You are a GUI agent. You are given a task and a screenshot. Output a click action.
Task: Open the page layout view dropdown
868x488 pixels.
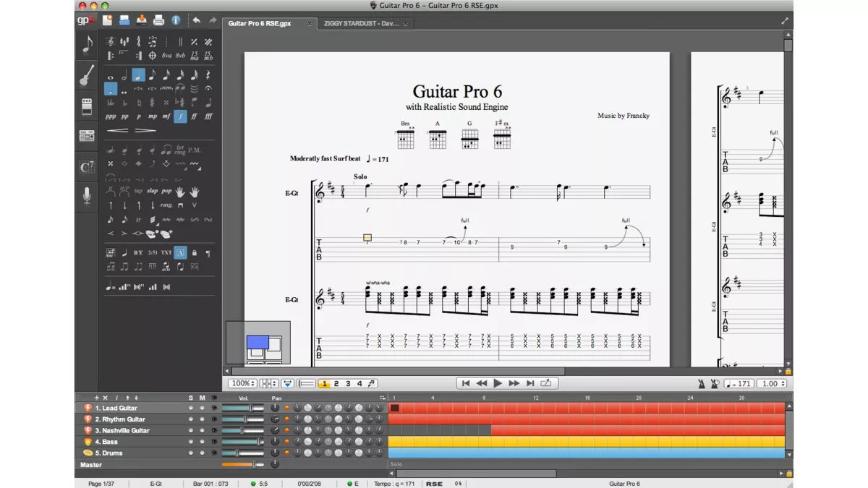269,384
